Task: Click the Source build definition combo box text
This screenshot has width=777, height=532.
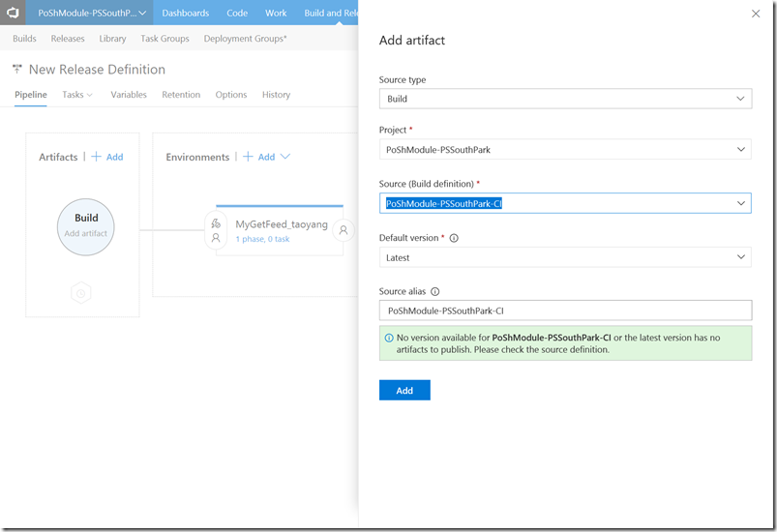Action: (444, 203)
